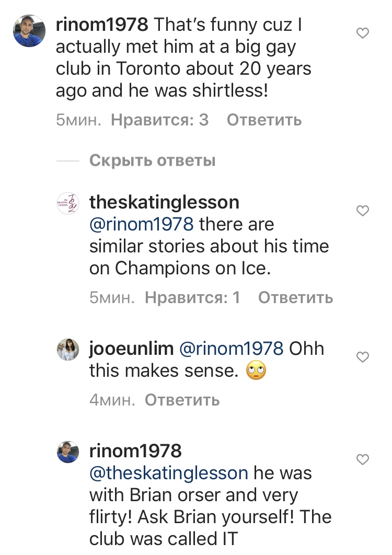Like rinom1978's comment about the Toronto club
Image resolution: width=392 pixels, height=555 pixels.
point(362,33)
